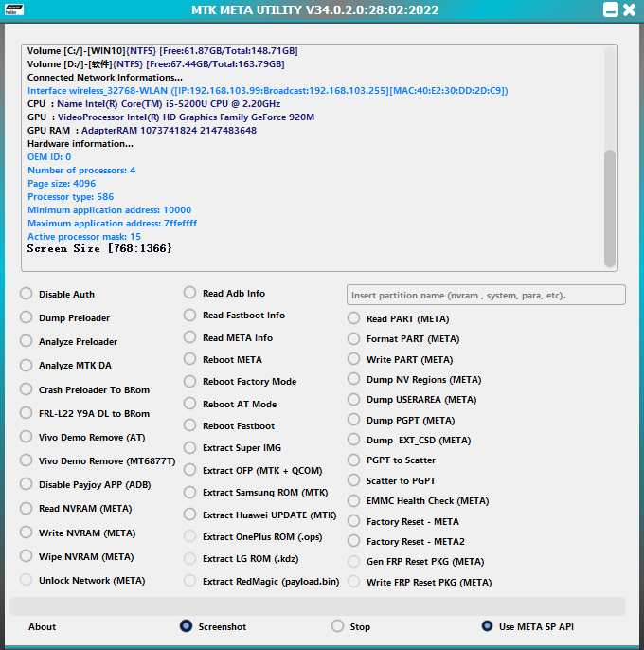Choose Analyze Preloader radio button
Screen dimensions: 644x650
[x=27, y=341]
